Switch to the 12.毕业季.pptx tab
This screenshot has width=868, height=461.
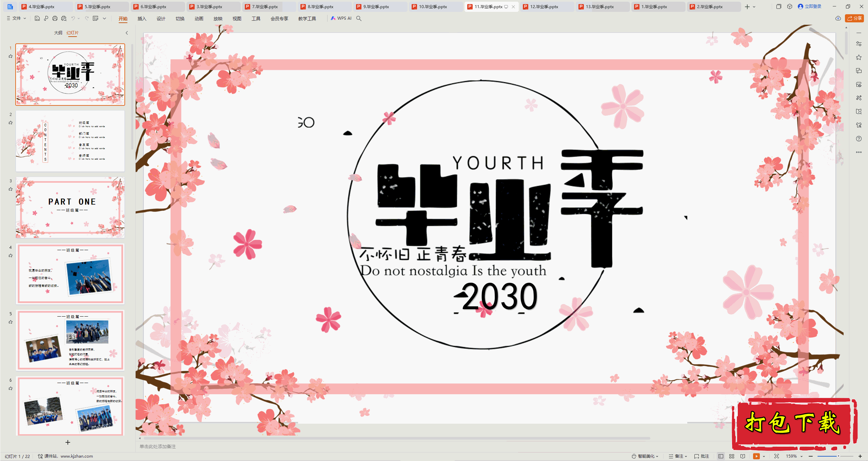548,6
